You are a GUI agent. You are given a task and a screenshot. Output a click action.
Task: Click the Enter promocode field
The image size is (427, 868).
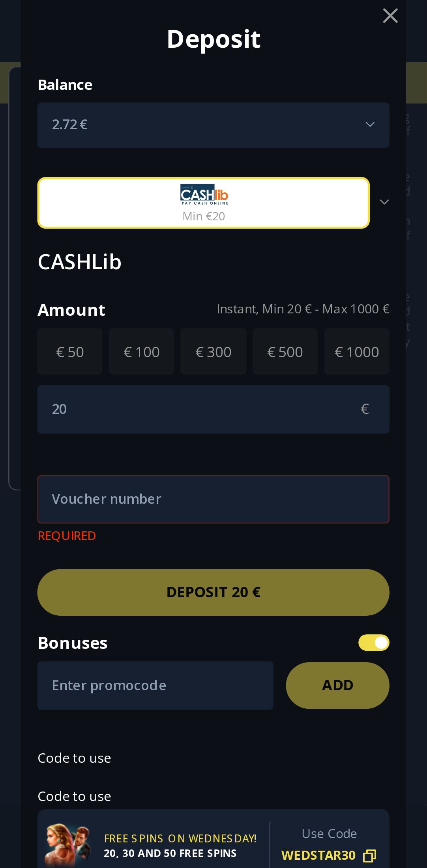pyautogui.click(x=155, y=685)
